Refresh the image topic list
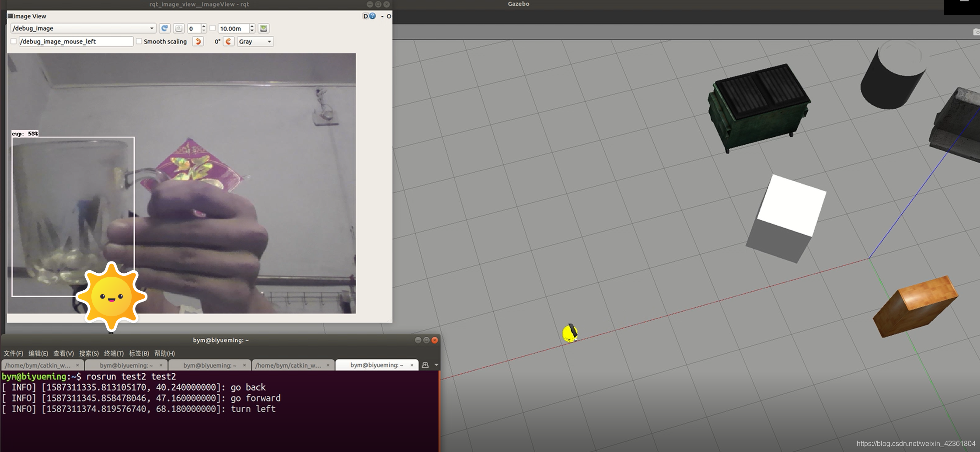The width and height of the screenshot is (980, 452). 164,28
